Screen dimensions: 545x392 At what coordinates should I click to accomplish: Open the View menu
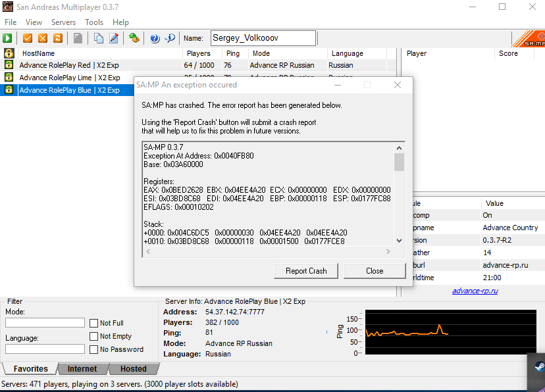click(34, 22)
